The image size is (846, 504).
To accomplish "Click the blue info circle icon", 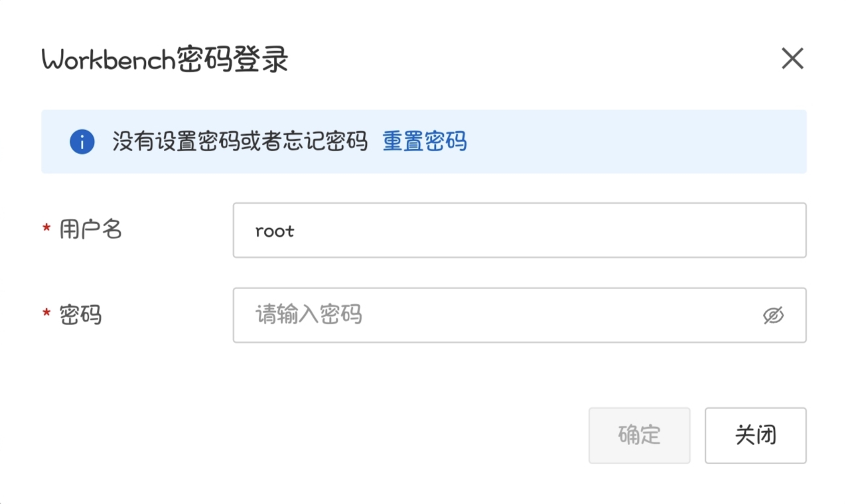I will (x=82, y=141).
